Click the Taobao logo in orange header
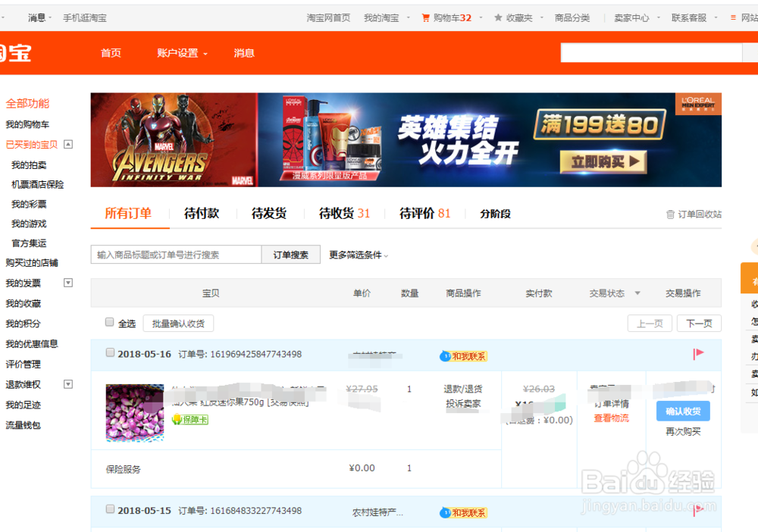The width and height of the screenshot is (758, 532). click(x=15, y=52)
